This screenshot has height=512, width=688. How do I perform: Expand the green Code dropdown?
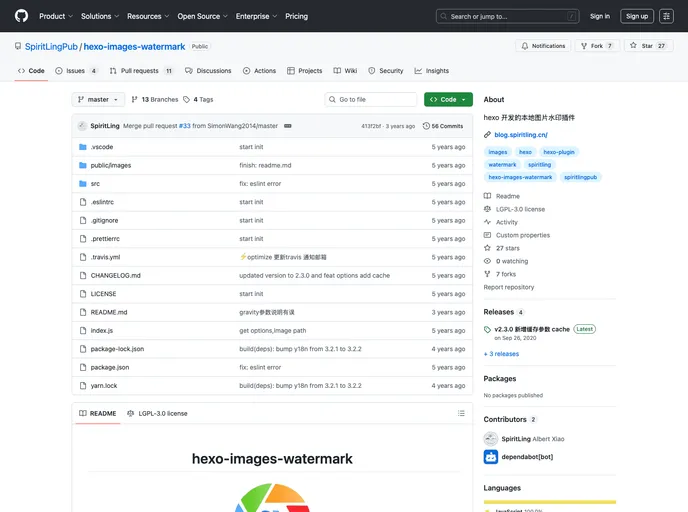tap(448, 100)
